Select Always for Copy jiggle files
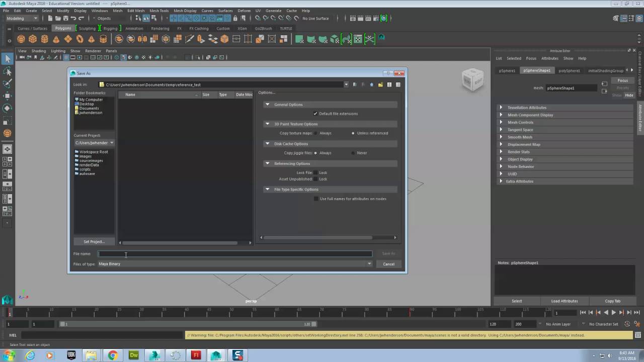 [315, 153]
